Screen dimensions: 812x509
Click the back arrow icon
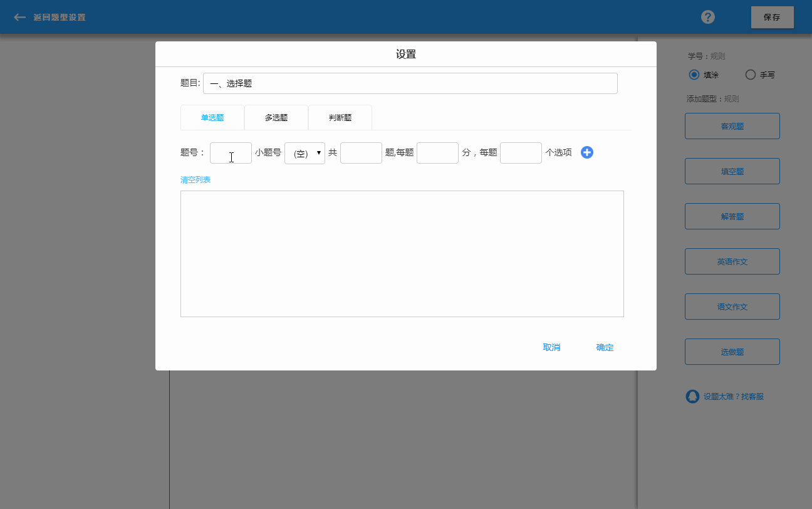point(20,18)
